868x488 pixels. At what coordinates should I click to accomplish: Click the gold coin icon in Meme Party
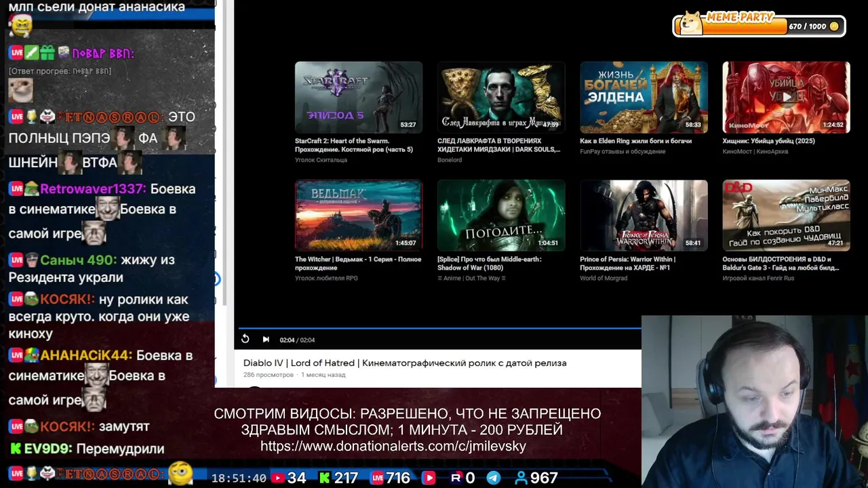[x=834, y=26]
